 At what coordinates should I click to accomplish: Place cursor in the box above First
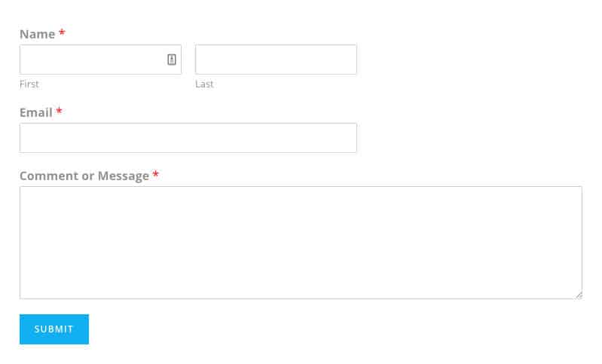point(101,60)
